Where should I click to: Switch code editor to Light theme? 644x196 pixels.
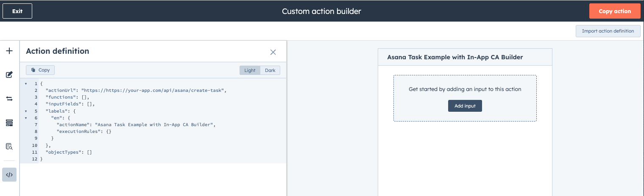250,70
